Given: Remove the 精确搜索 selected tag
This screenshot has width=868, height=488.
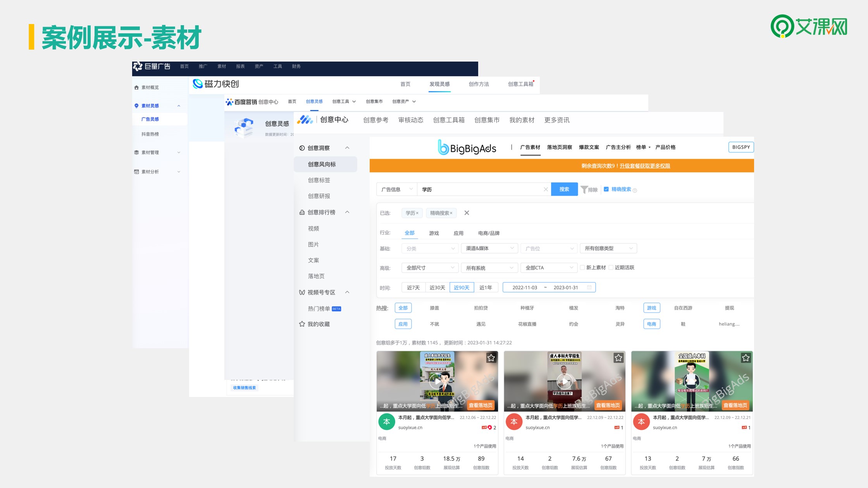Looking at the screenshot, I should click(x=451, y=213).
